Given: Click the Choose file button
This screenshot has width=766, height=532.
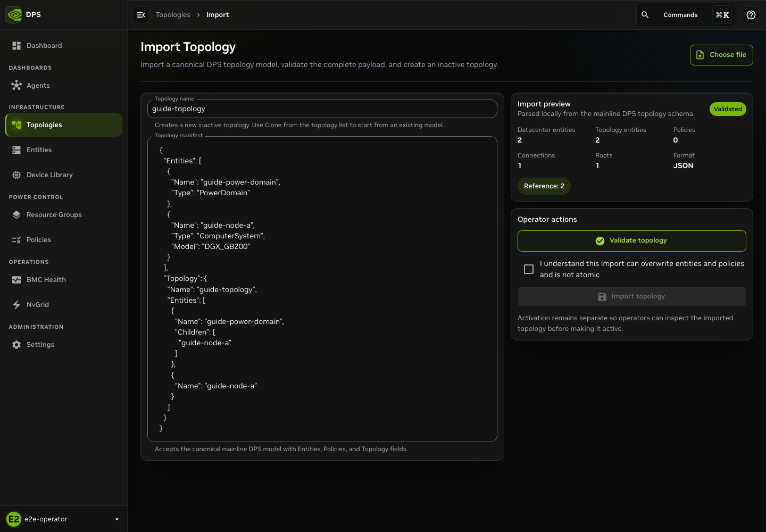Looking at the screenshot, I should click(721, 55).
